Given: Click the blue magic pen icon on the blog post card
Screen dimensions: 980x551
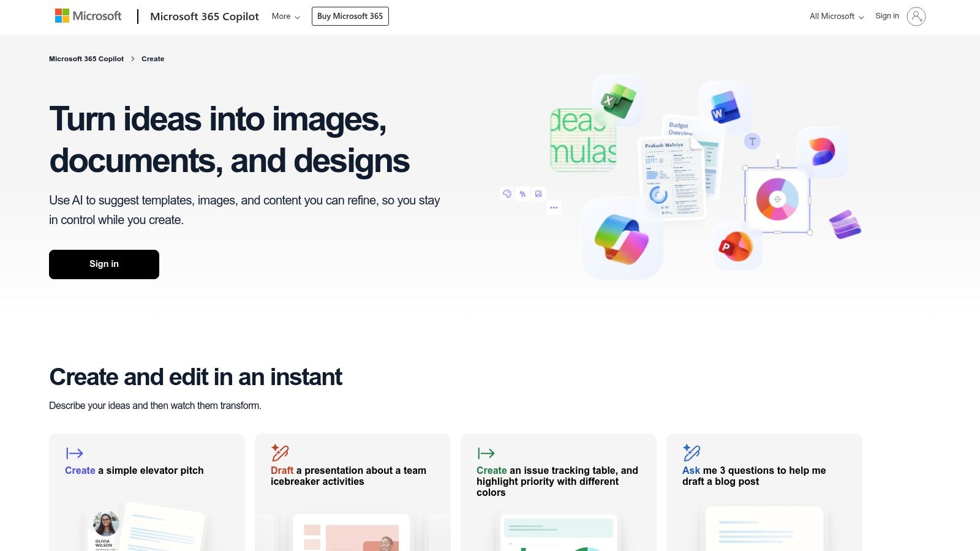Looking at the screenshot, I should point(692,452).
